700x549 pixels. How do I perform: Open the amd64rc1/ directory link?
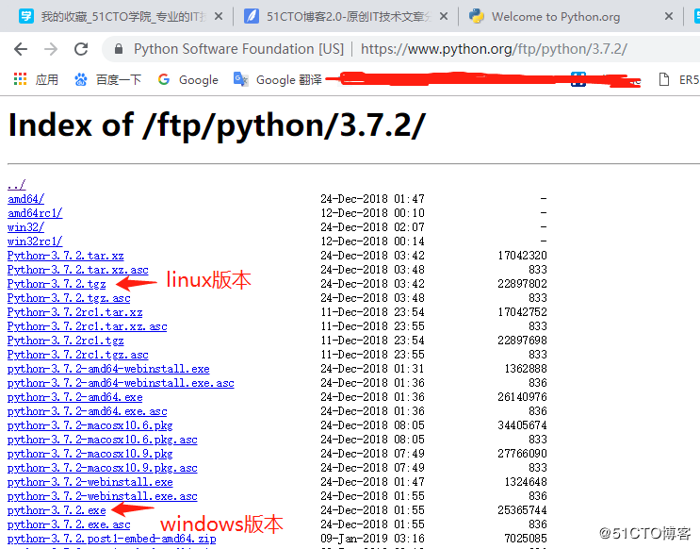(35, 213)
